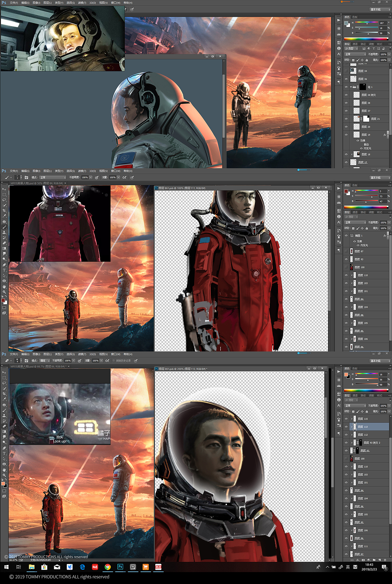
Task: Toggle visibility of layer 图层 112
Action: point(346,435)
